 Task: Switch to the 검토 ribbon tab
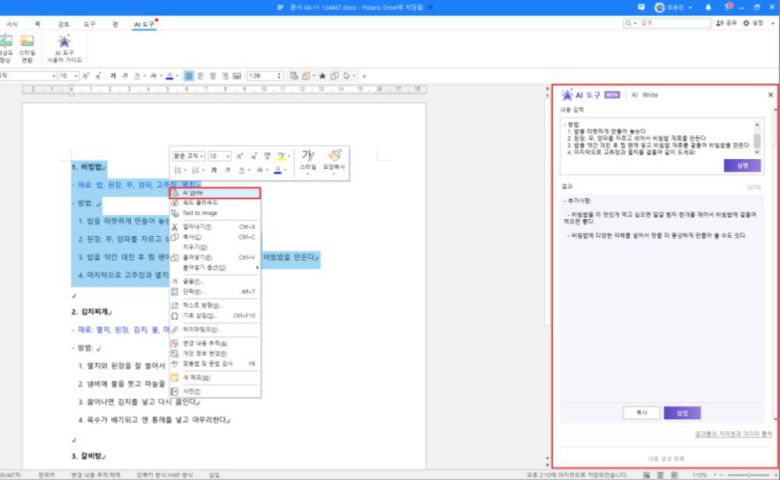(x=64, y=24)
